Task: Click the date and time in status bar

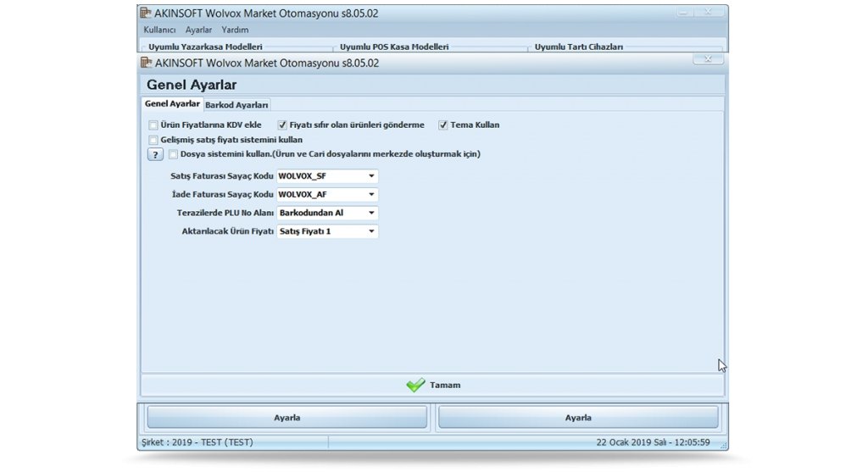Action: click(x=654, y=442)
